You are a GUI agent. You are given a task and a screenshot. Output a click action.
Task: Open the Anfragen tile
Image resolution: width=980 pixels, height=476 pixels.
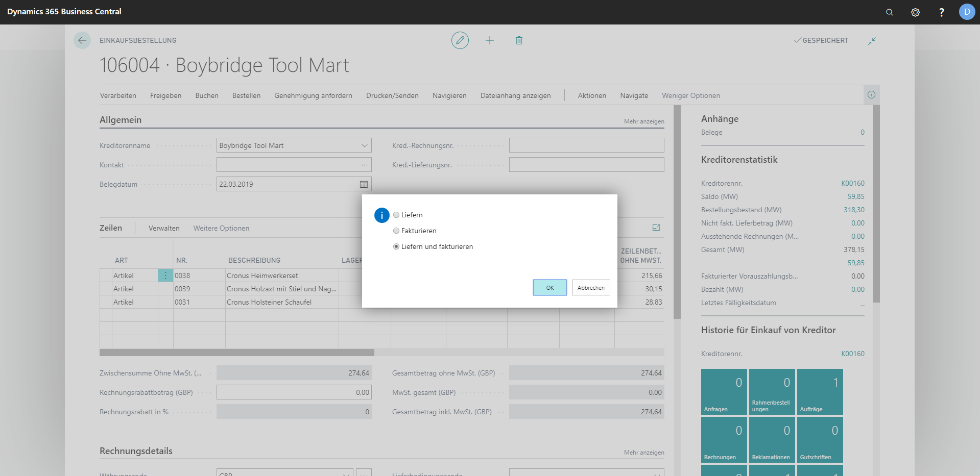pyautogui.click(x=724, y=392)
